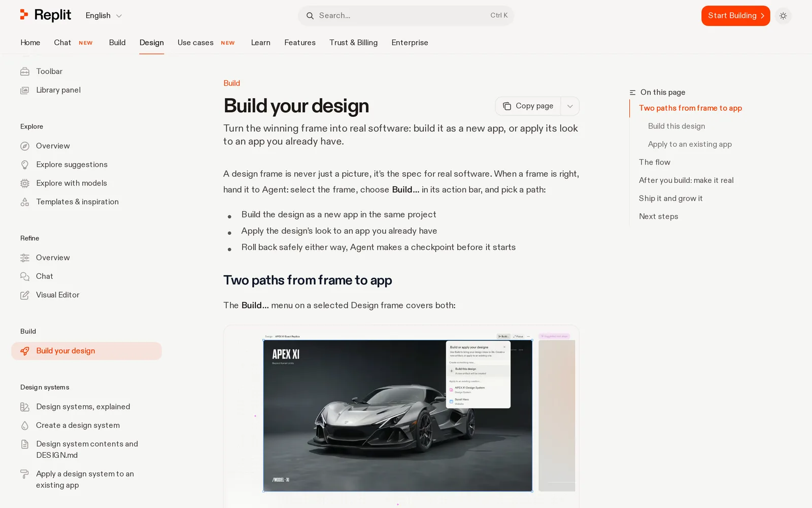Switch to the Features tab
812x508 pixels.
click(300, 43)
